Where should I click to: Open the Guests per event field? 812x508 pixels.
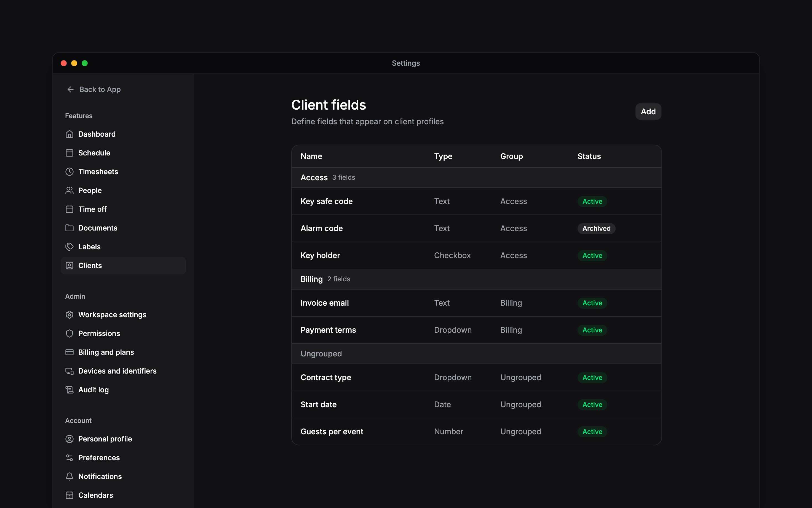point(476,432)
